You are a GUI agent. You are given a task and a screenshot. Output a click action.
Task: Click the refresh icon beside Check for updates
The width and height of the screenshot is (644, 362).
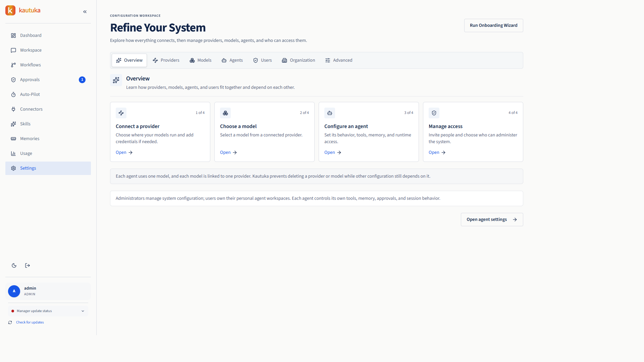(x=10, y=322)
